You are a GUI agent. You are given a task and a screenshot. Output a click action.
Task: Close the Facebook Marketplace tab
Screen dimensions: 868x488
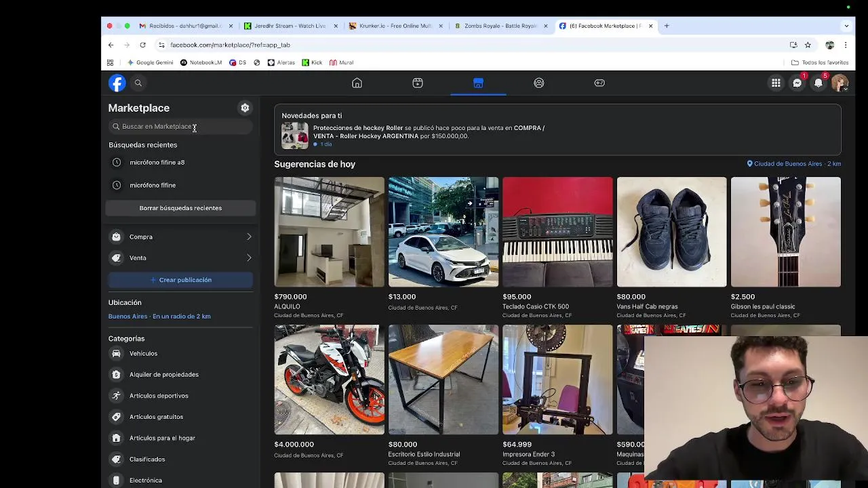(x=650, y=26)
